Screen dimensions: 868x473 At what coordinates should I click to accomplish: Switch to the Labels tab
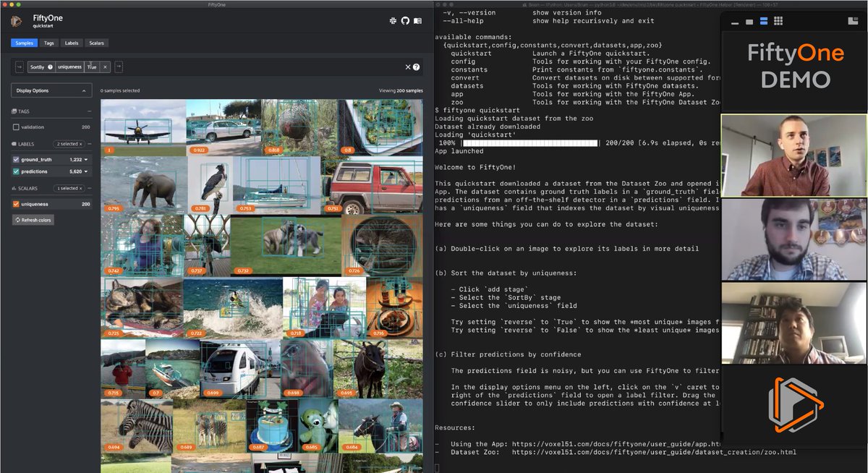click(x=71, y=43)
